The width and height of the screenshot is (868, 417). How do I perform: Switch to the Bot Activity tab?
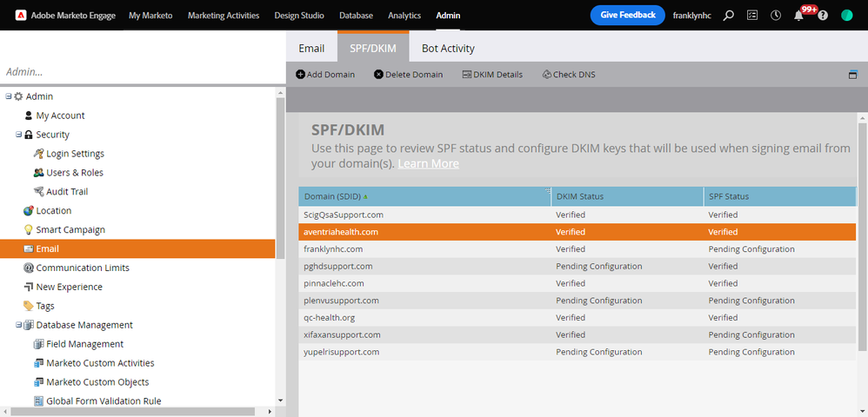coord(448,48)
